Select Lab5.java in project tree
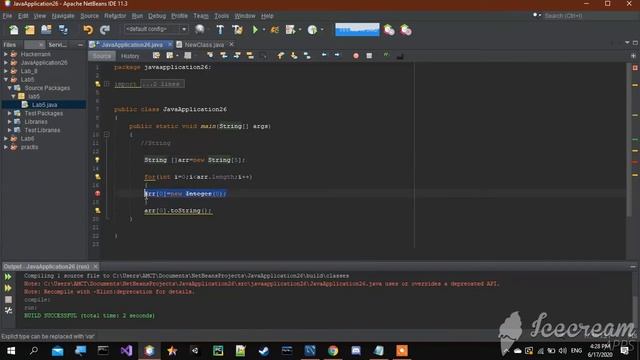The width and height of the screenshot is (640, 360). tap(44, 105)
